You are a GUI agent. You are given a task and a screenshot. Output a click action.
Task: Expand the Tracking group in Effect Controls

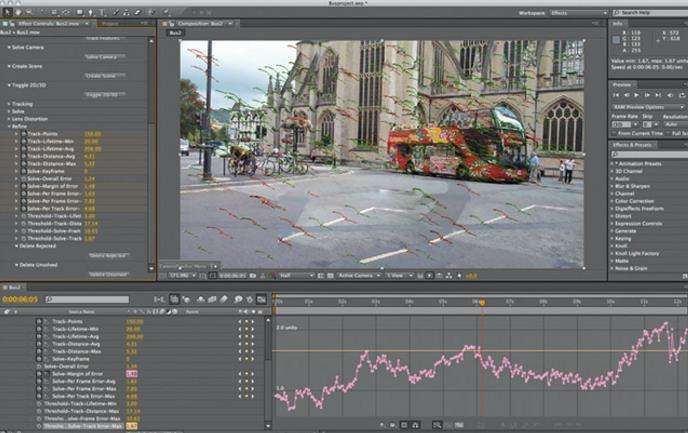(x=9, y=104)
